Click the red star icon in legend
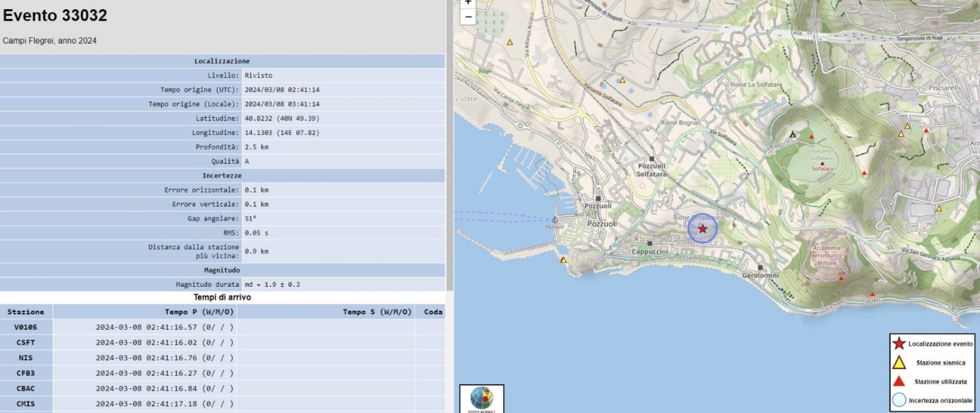 point(899,344)
